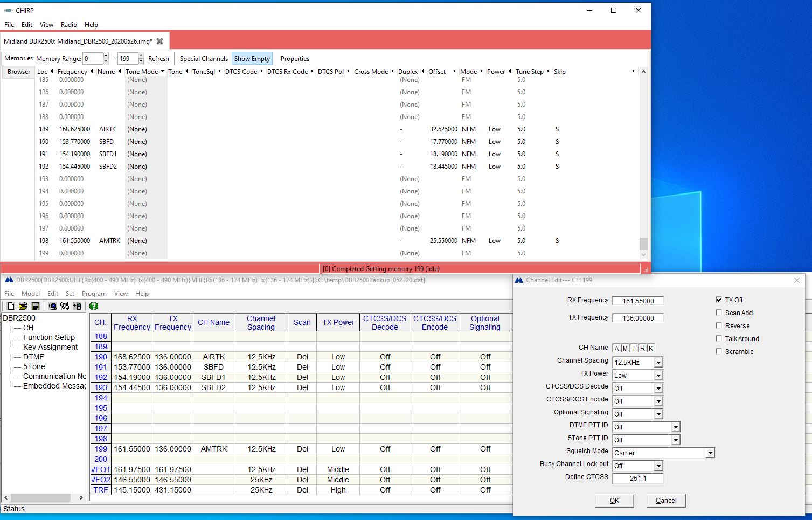Screen dimensions: 812x520
Task: Open the Set menu in DBR2500
Action: click(70, 294)
